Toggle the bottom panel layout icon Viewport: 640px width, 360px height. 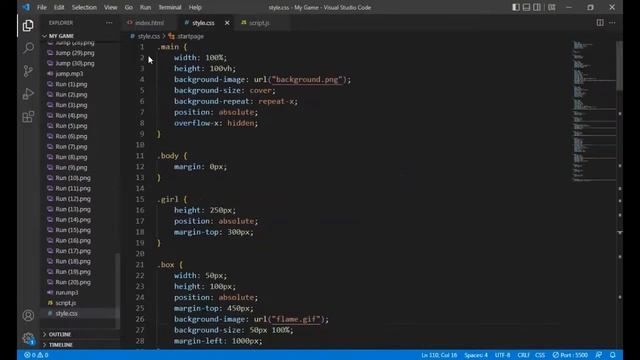(x=527, y=7)
